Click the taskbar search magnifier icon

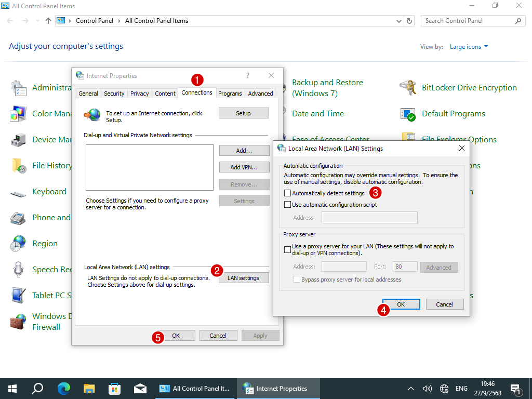pyautogui.click(x=37, y=388)
